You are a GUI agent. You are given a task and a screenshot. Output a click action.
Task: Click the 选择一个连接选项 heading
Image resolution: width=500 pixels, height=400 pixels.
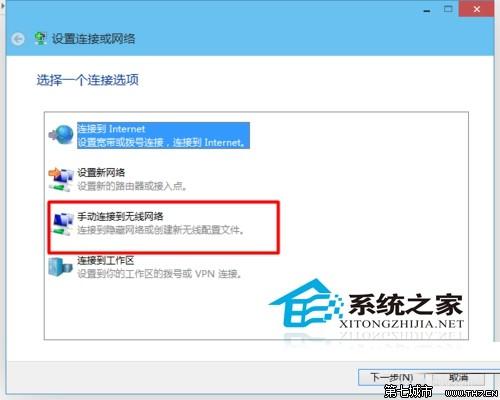87,80
